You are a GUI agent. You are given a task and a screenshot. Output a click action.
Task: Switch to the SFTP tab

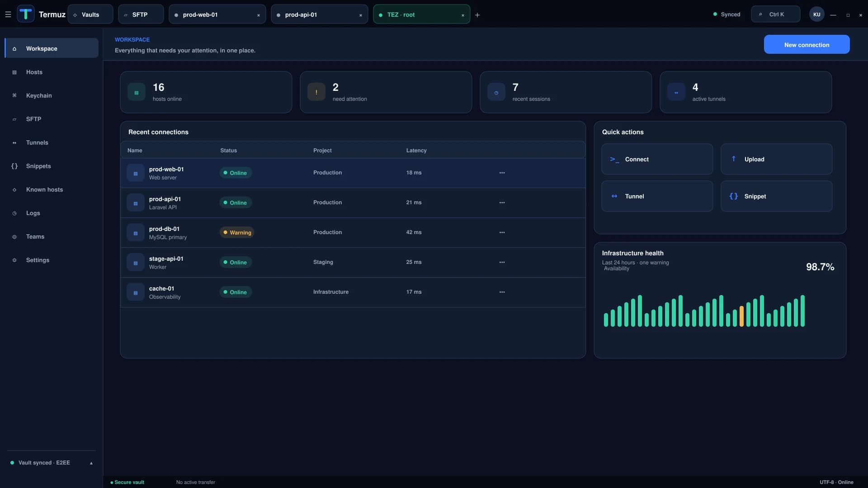[141, 14]
